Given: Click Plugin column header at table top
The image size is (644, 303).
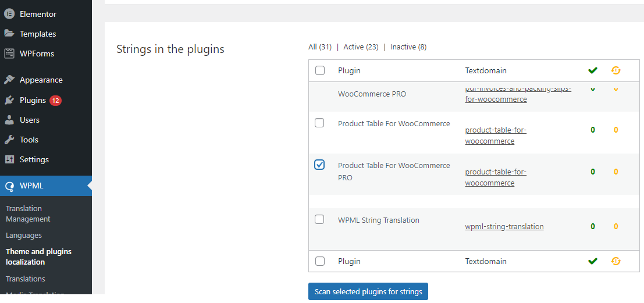Looking at the screenshot, I should point(349,70).
